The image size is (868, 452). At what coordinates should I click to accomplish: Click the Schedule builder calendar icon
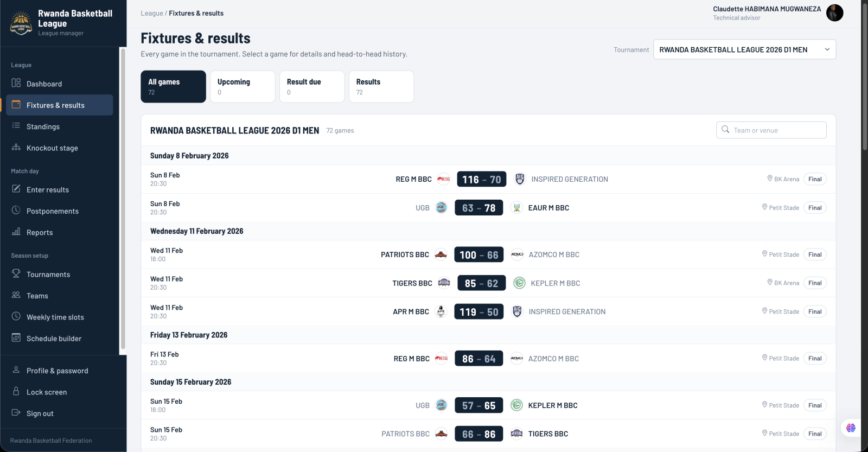[x=16, y=338]
